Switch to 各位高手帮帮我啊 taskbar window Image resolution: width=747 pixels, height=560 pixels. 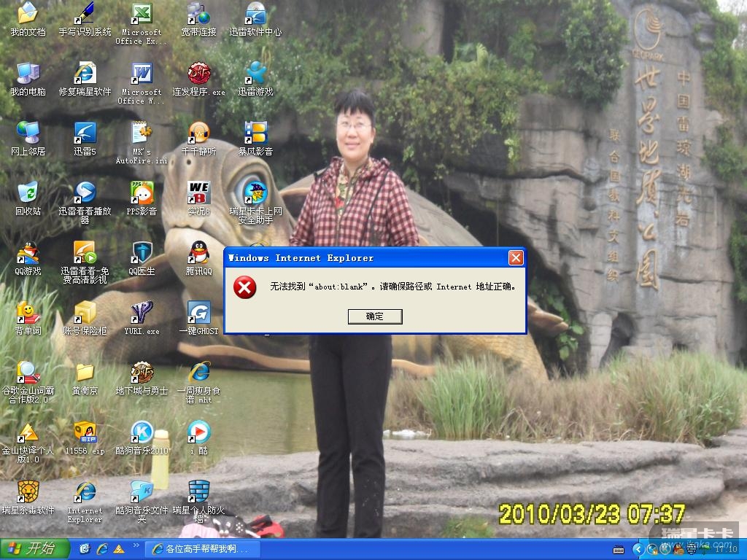[204, 549]
